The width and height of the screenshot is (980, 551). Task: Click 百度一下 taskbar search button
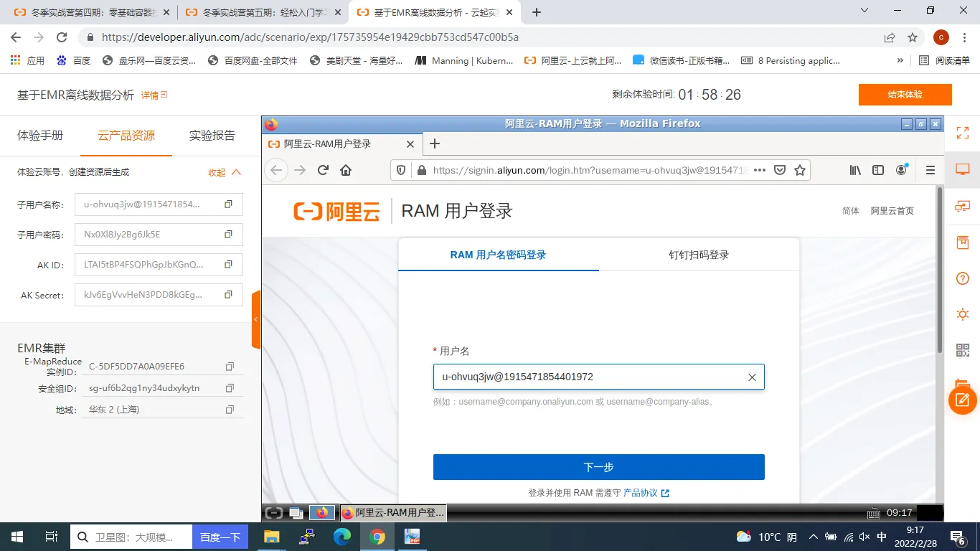(x=220, y=537)
